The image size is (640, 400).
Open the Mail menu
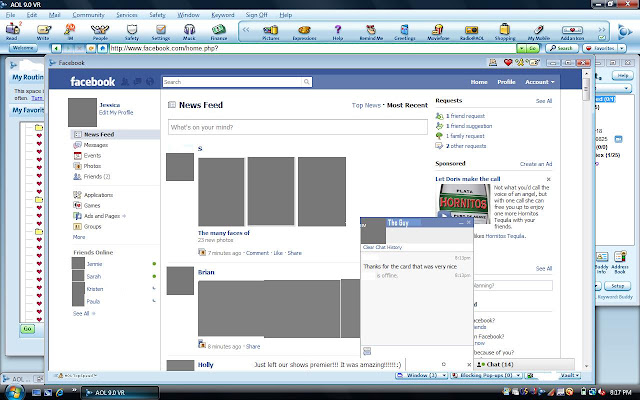[x=54, y=15]
